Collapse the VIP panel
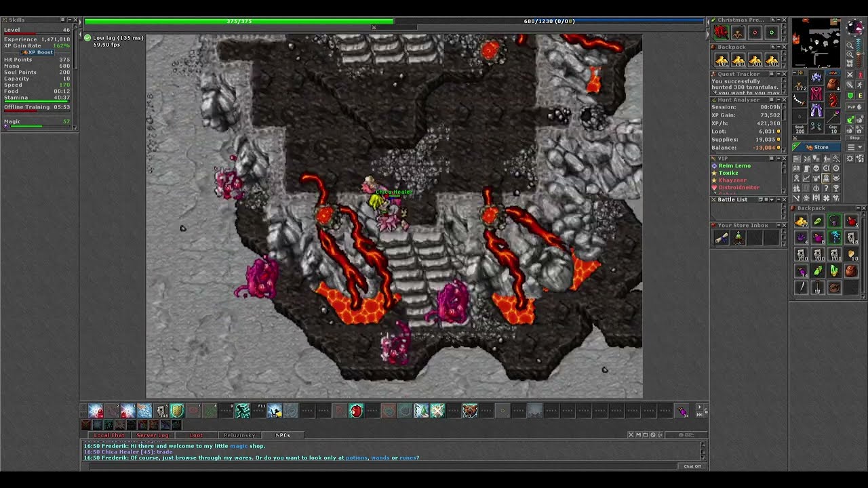Viewport: 868px width, 488px height. (778, 159)
